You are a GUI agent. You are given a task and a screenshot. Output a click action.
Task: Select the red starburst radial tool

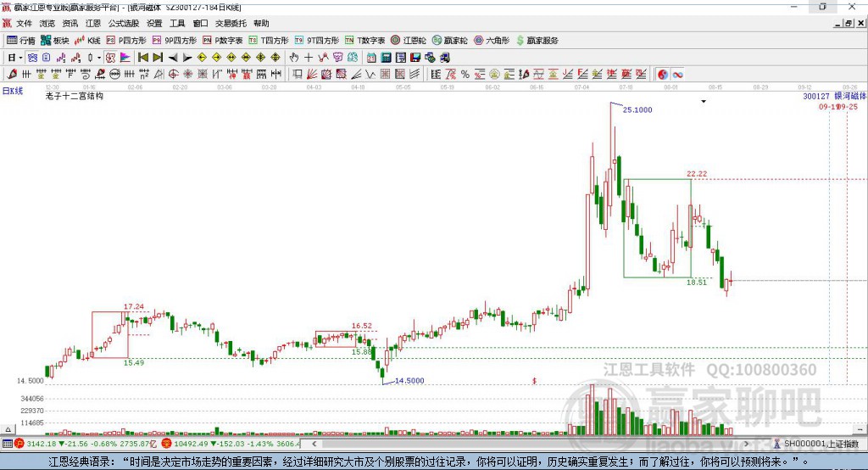[187, 75]
